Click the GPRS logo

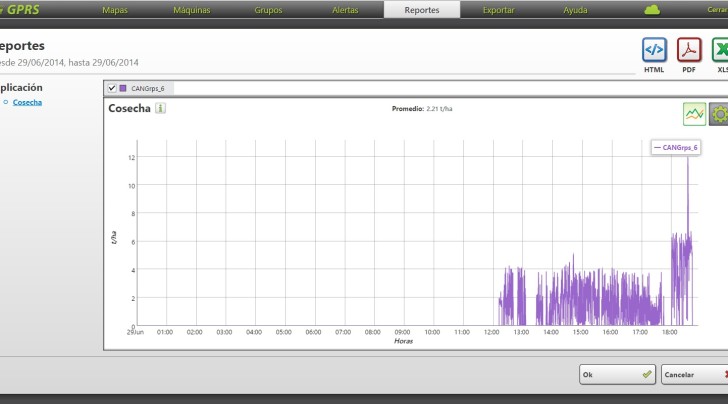coord(19,9)
